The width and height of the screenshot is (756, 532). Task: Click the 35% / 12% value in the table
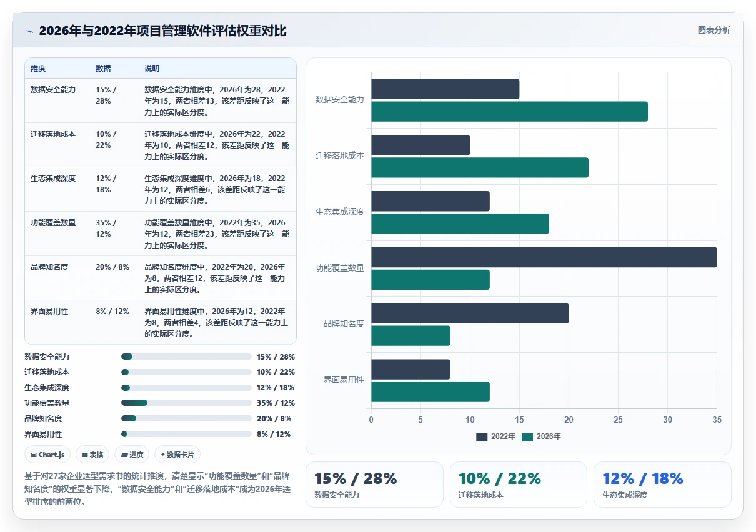(x=106, y=229)
